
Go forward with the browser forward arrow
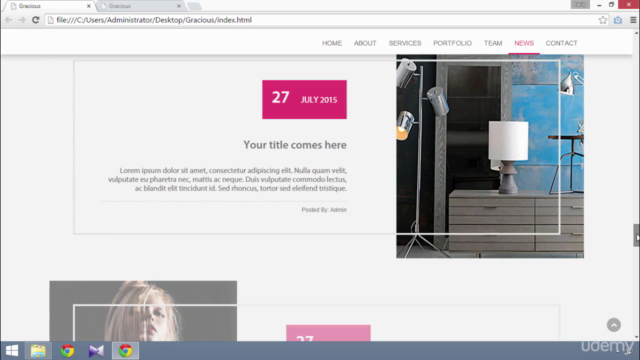coord(22,20)
